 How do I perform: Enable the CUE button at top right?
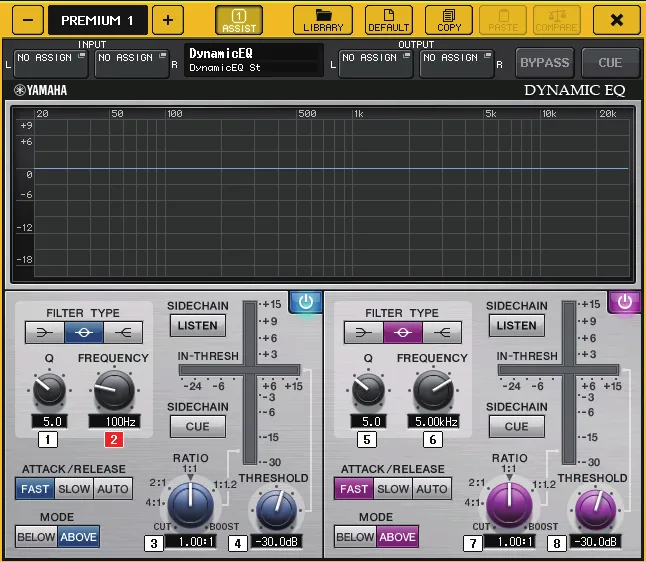(x=610, y=63)
